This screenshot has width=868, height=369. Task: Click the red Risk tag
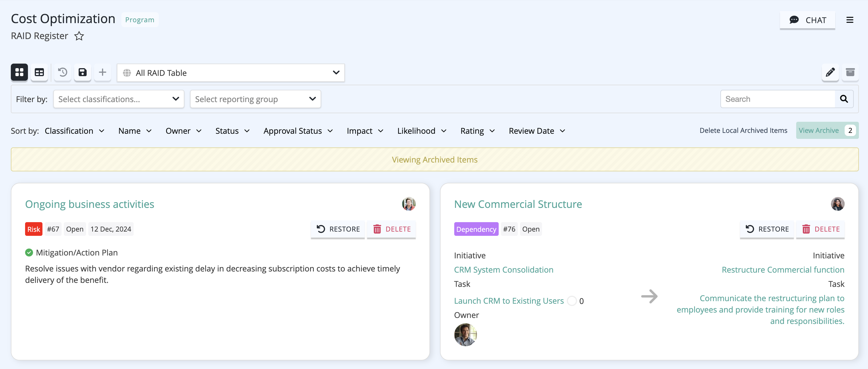pyautogui.click(x=34, y=229)
